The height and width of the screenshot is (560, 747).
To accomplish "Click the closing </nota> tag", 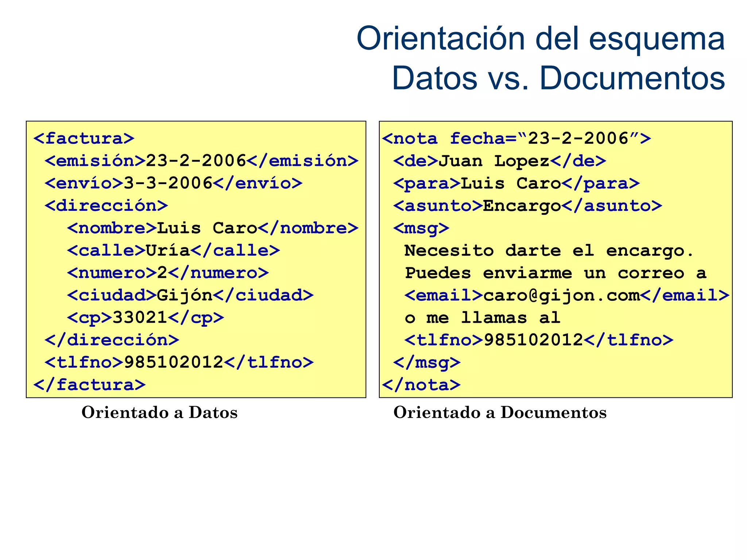I will tap(421, 385).
